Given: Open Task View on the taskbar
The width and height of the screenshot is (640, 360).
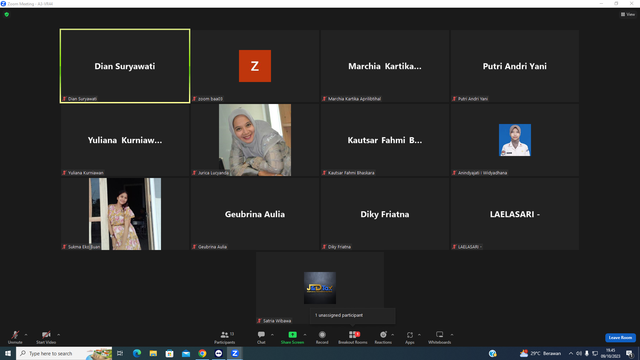Looking at the screenshot, I should click(120, 353).
